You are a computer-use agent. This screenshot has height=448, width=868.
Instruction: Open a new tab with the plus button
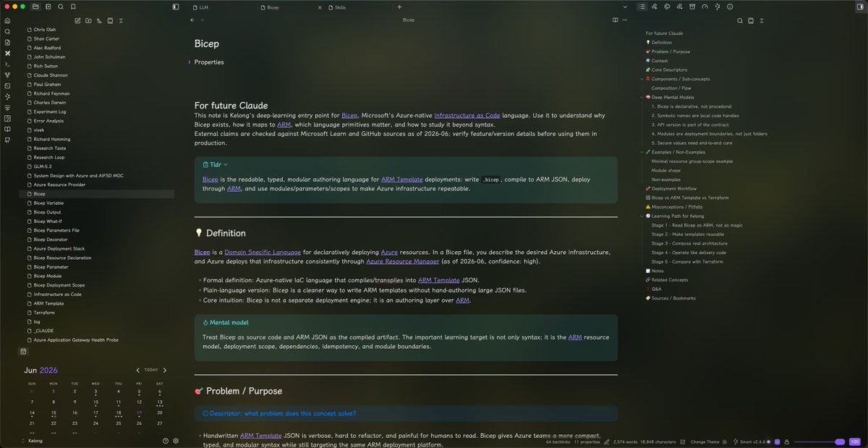pos(399,7)
